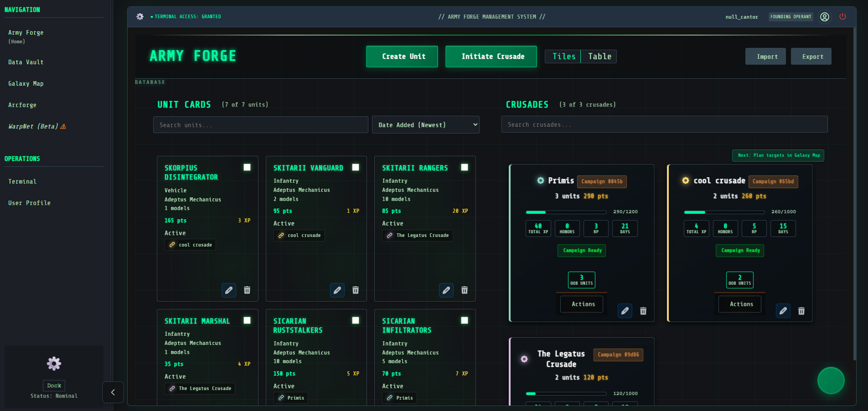Edit the cool crusade card
The width and height of the screenshot is (868, 411).
(x=783, y=311)
